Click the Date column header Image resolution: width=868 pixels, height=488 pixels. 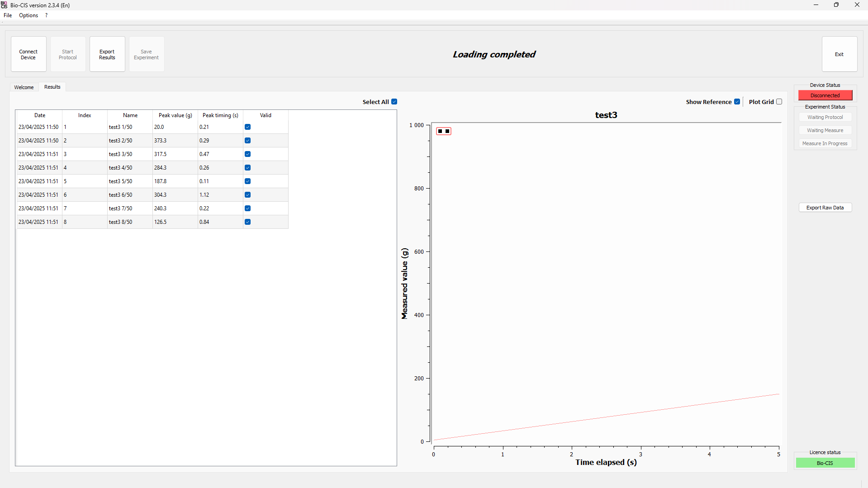pos(40,115)
